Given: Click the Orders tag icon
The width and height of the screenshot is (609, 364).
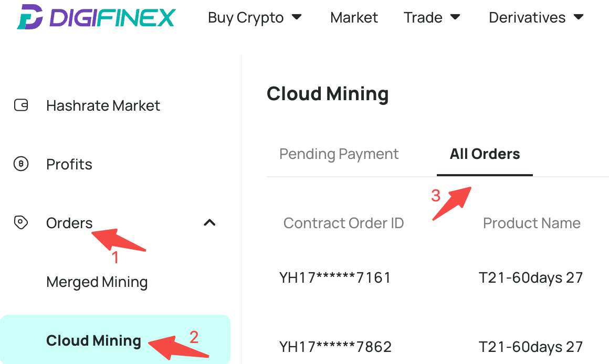Looking at the screenshot, I should [x=21, y=222].
